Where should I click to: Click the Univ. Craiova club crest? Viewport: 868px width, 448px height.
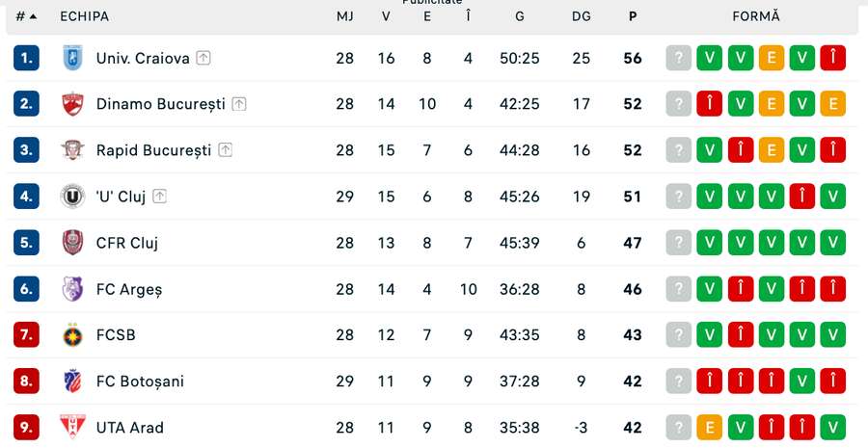pyautogui.click(x=72, y=58)
